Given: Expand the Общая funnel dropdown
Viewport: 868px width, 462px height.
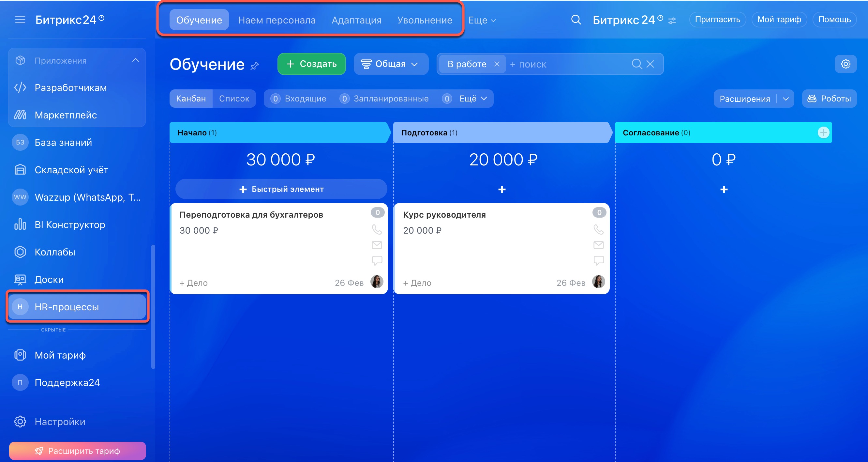Looking at the screenshot, I should point(390,64).
